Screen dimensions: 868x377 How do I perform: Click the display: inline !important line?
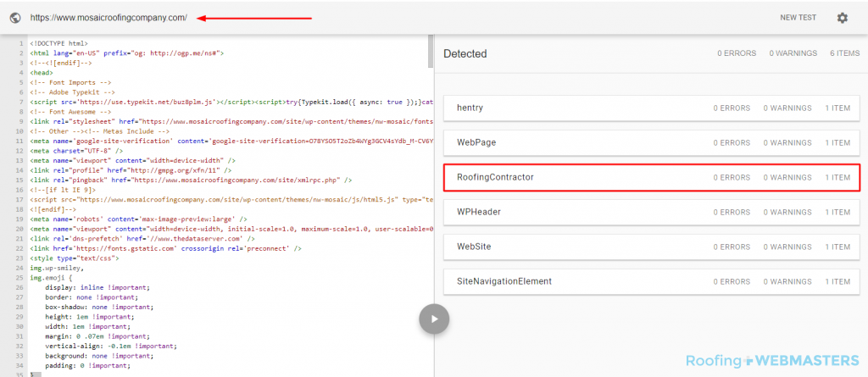97,288
